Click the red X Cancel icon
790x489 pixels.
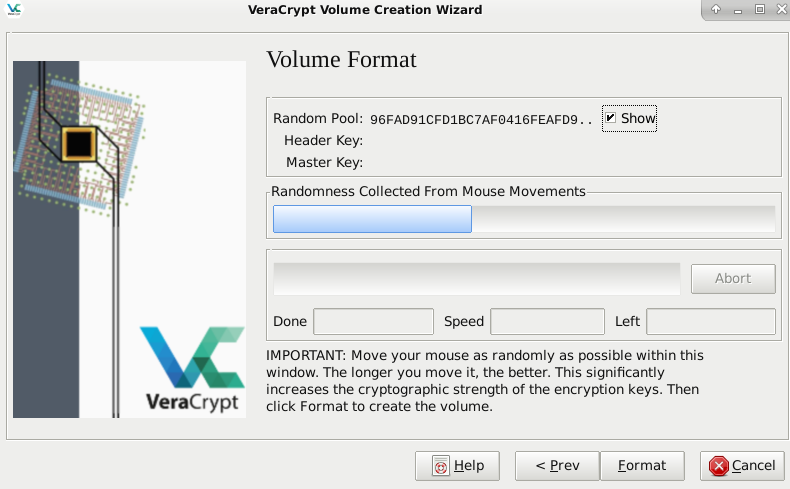pyautogui.click(x=718, y=466)
